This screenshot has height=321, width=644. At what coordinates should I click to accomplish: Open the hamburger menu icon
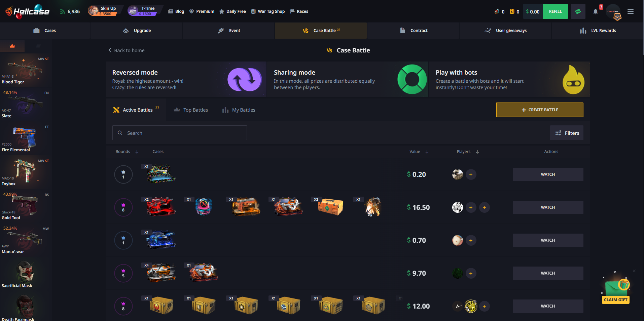(631, 11)
